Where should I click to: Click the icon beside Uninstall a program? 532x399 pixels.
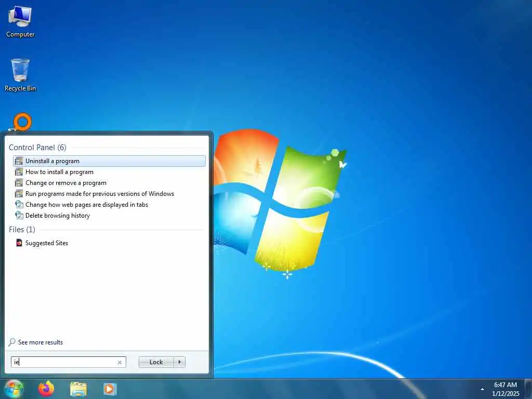[x=19, y=161]
